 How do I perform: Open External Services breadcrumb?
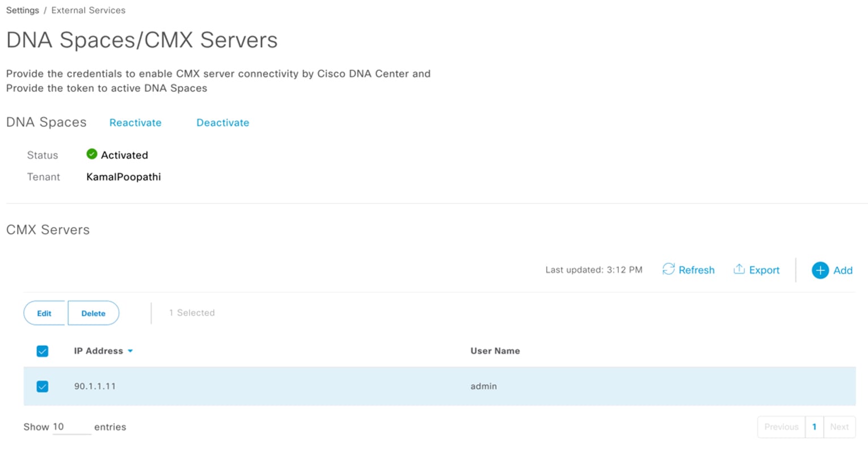click(89, 10)
